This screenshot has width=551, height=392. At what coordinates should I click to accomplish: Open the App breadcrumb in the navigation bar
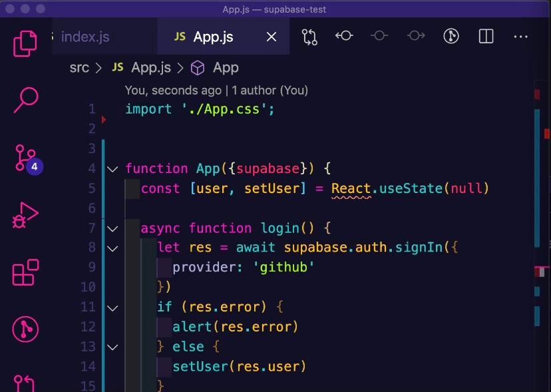(226, 67)
